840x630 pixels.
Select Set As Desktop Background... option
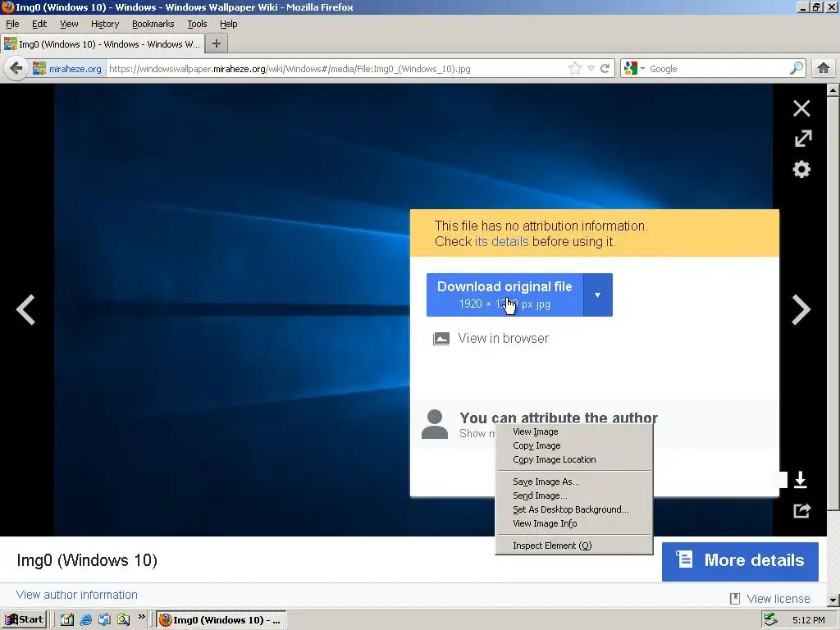click(573, 509)
